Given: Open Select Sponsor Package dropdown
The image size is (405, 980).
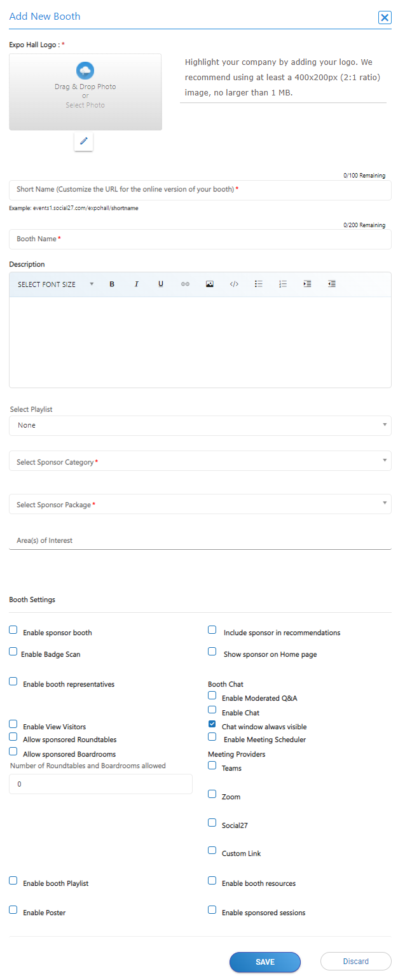Looking at the screenshot, I should pyautogui.click(x=200, y=505).
